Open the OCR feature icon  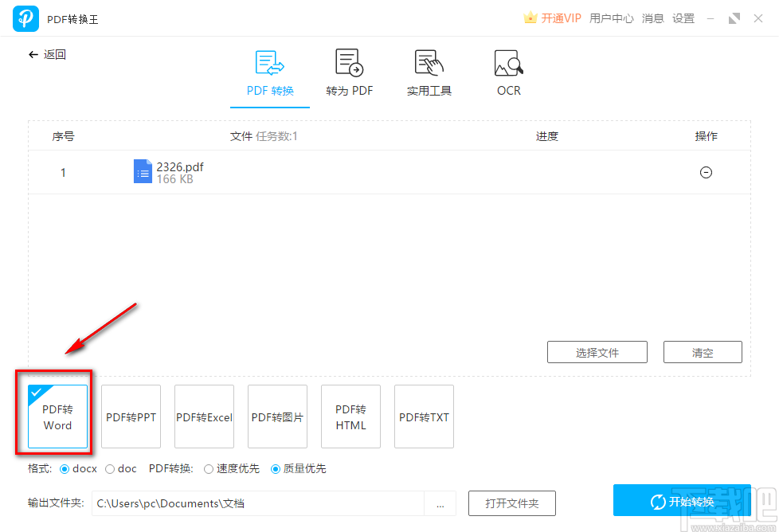pyautogui.click(x=508, y=72)
